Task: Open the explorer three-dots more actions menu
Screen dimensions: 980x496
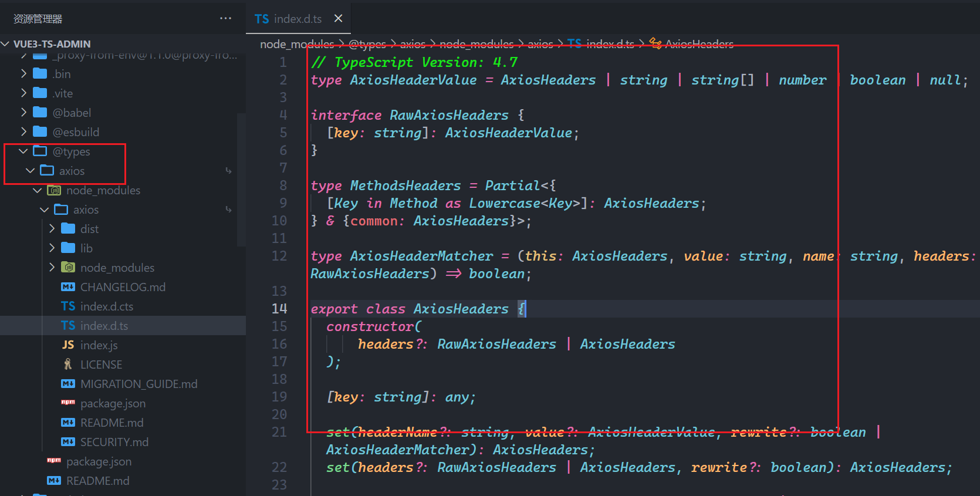Action: pyautogui.click(x=225, y=18)
